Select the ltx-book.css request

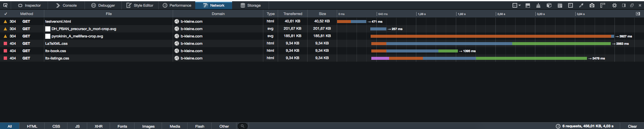[322, 51]
